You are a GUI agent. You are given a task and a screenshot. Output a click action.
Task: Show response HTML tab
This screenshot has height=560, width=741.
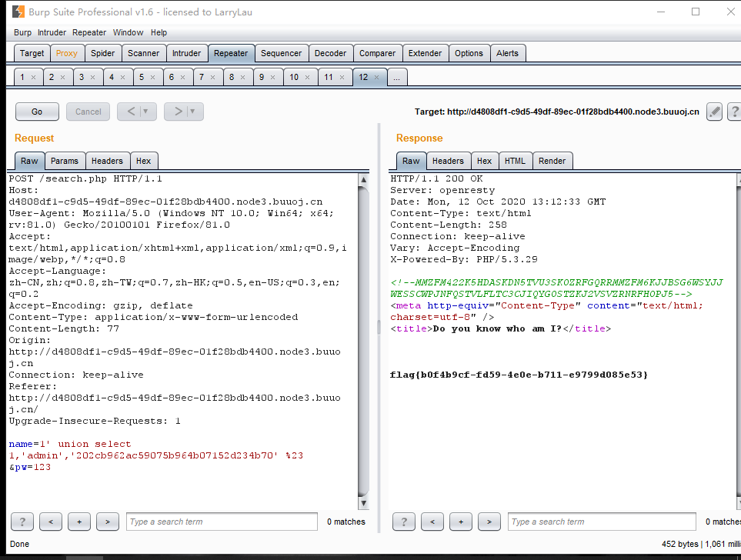515,161
